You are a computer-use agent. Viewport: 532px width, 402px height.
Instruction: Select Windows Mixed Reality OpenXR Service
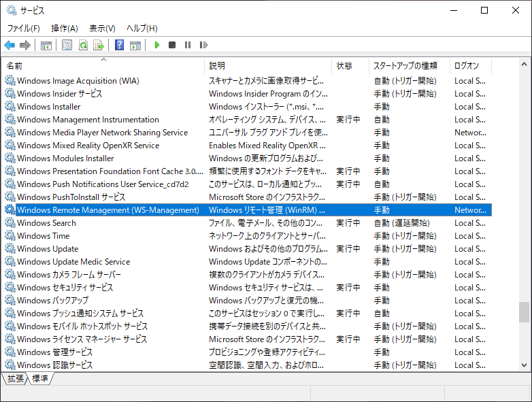(x=247, y=145)
